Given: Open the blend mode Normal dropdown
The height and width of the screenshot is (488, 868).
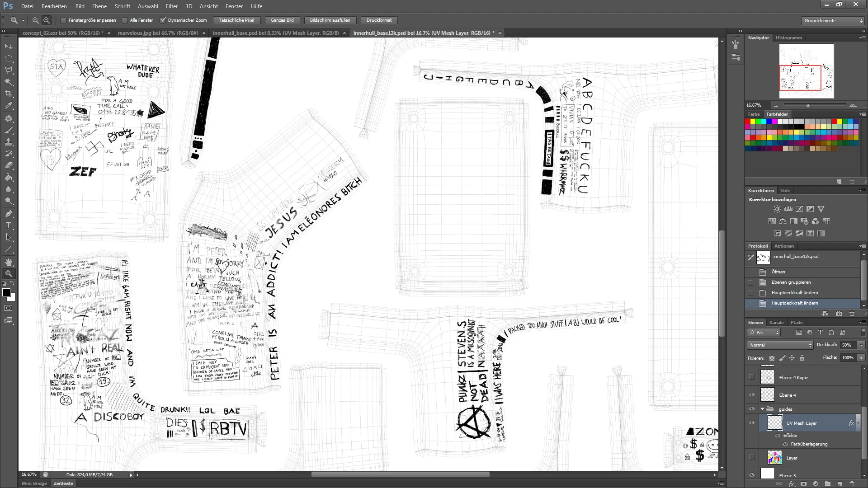Looking at the screenshot, I should pyautogui.click(x=780, y=345).
